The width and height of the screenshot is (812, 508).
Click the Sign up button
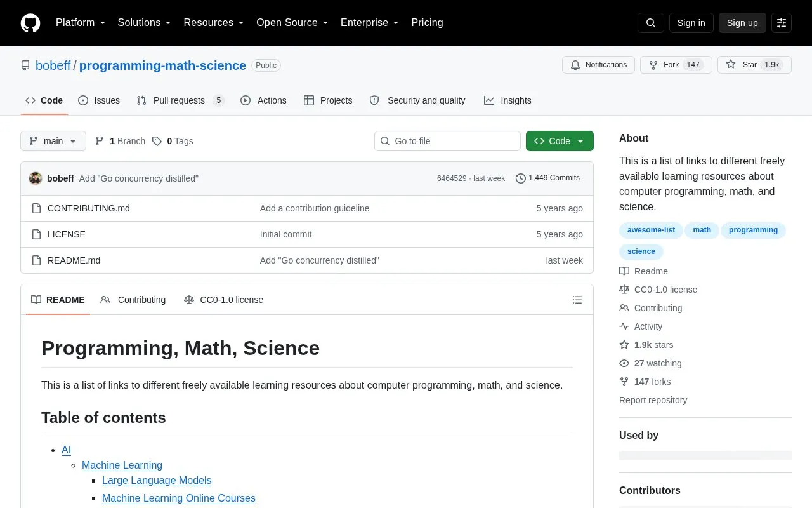click(x=742, y=23)
